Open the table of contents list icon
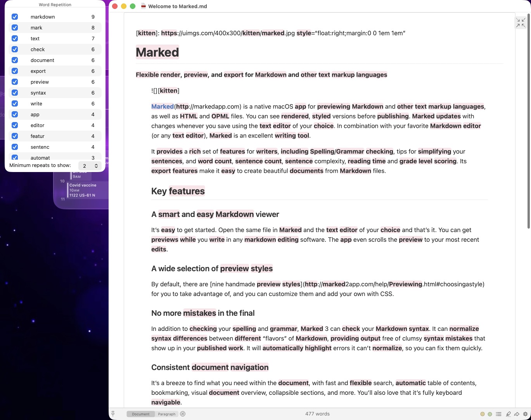This screenshot has height=420, width=531. 499,414
